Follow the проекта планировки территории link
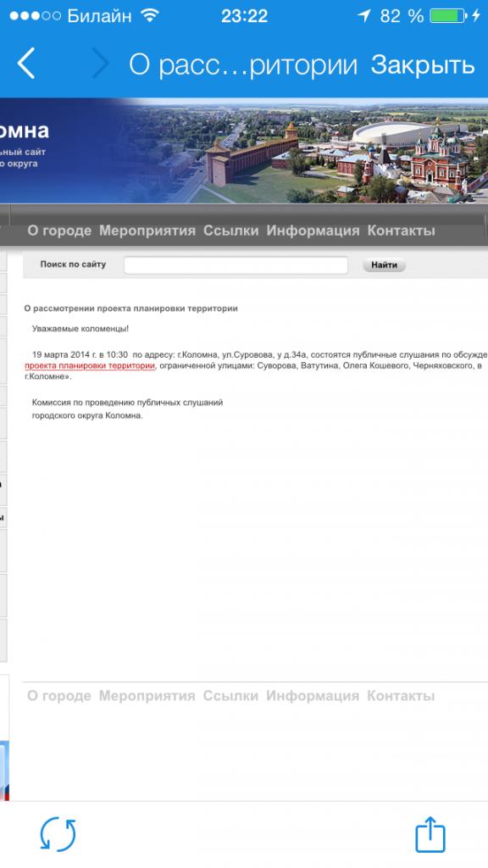 (90, 366)
